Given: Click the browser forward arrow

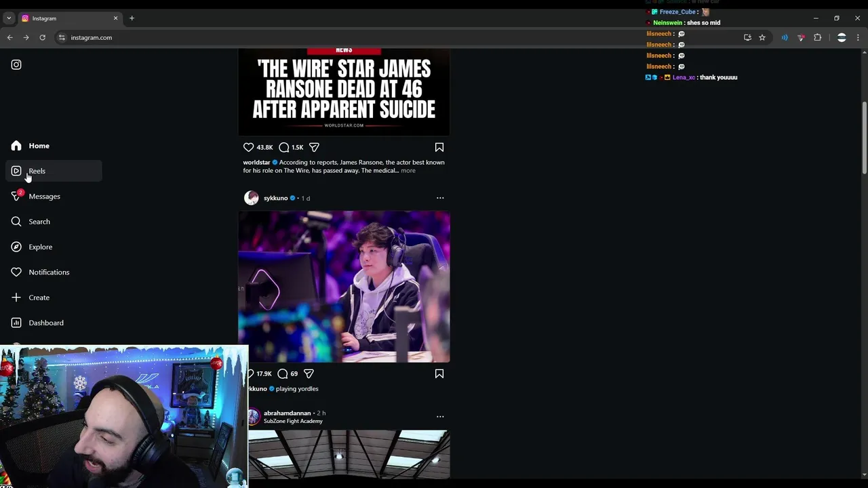Looking at the screenshot, I should coord(26,37).
